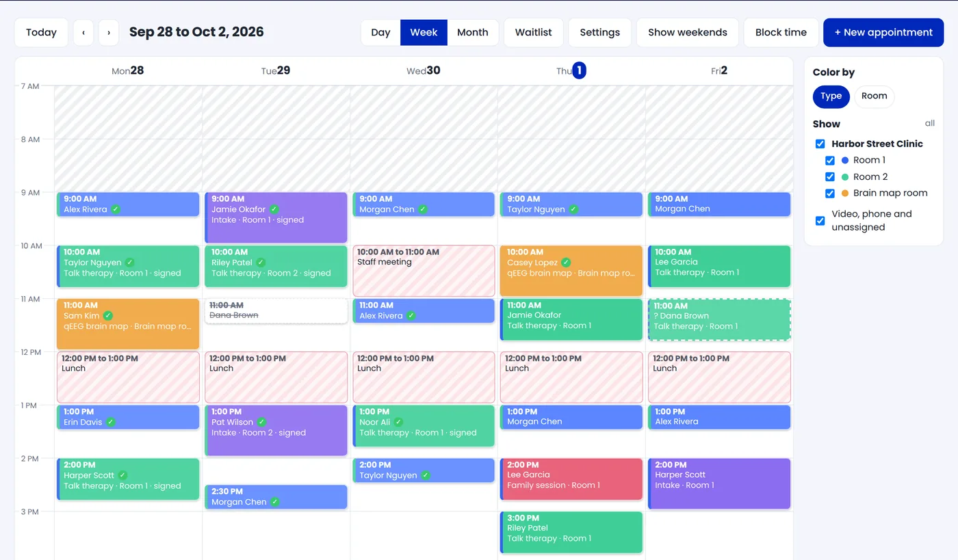958x560 pixels.
Task: Open the Waitlist
Action: (x=534, y=32)
